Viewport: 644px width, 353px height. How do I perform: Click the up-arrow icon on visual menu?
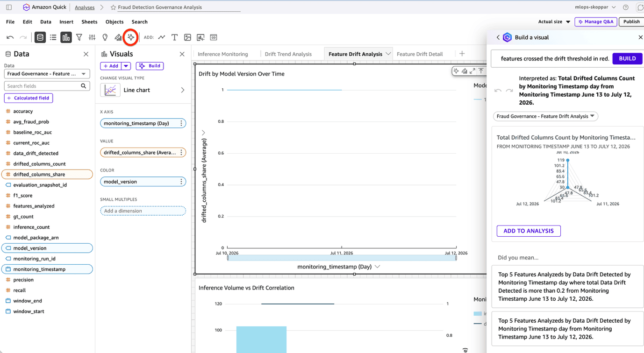point(481,71)
